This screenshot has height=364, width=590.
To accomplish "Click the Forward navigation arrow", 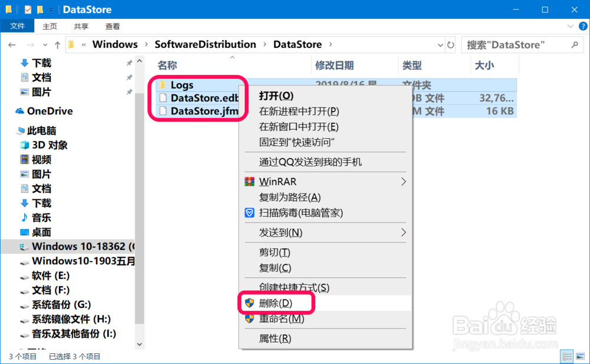I will (31, 45).
